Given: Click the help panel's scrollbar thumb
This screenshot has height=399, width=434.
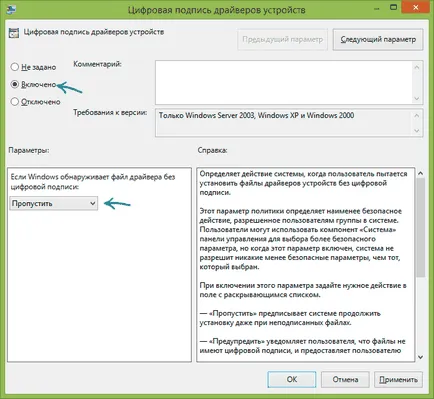Looking at the screenshot, I should 420,227.
